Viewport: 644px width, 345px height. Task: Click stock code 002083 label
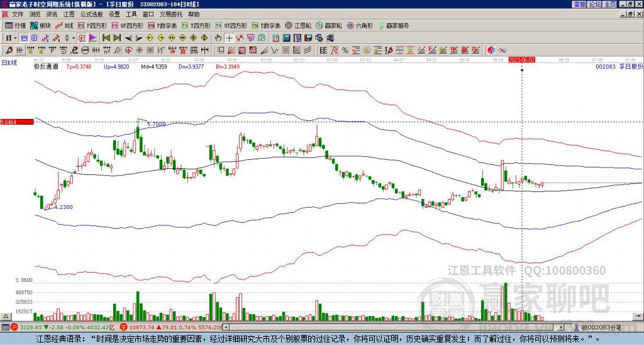pos(606,66)
